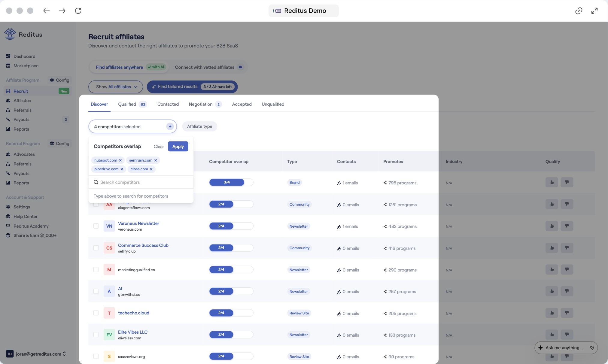Thumbs up the Brand row affiliate
Image resolution: width=608 pixels, height=364 pixels.
pyautogui.click(x=552, y=182)
